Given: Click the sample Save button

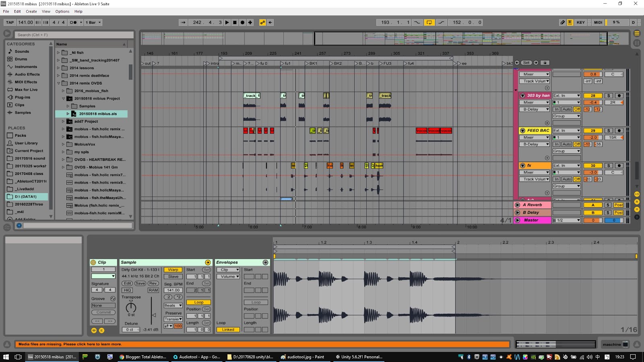Looking at the screenshot, I should 140,284.
